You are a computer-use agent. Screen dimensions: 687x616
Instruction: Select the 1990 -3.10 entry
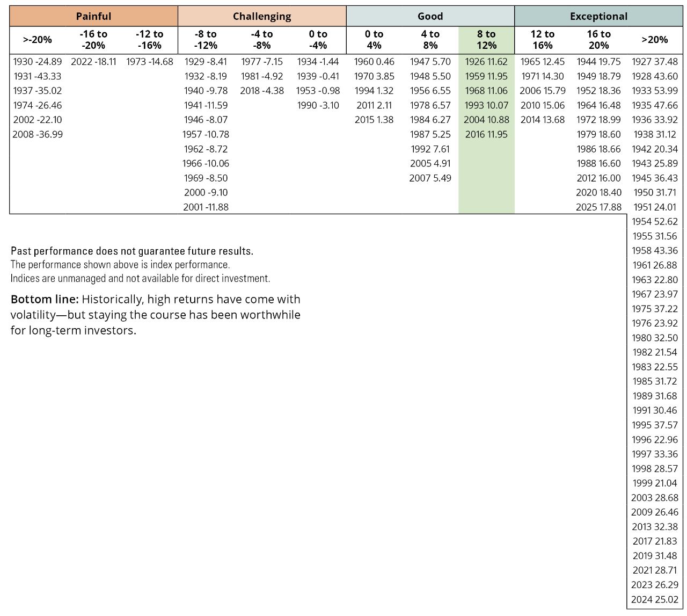click(318, 105)
